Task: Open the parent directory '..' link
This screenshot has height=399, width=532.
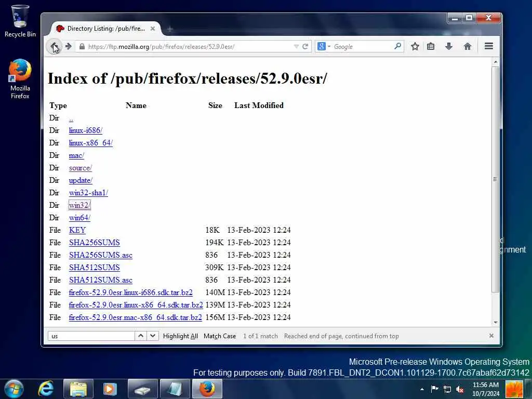Action: [71, 118]
